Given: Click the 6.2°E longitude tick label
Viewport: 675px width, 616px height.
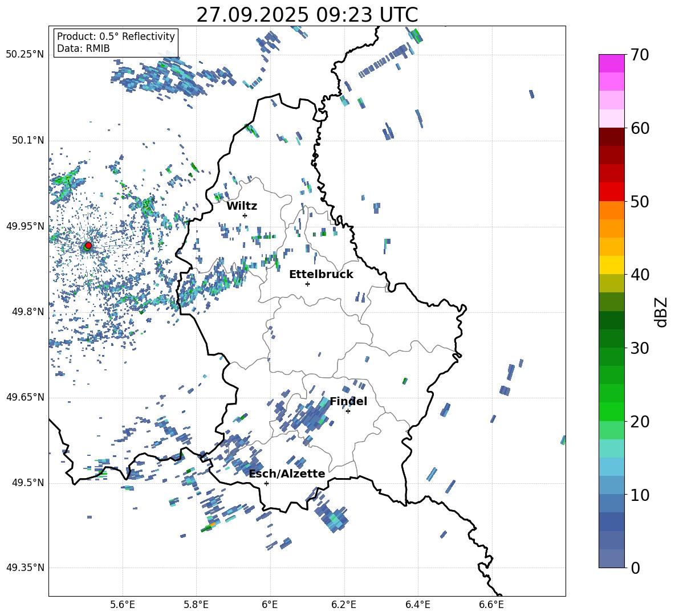Looking at the screenshot, I should coord(344,605).
